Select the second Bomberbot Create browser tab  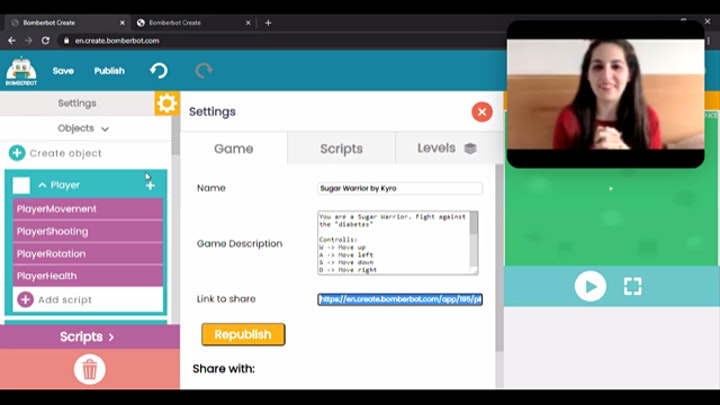pos(195,22)
